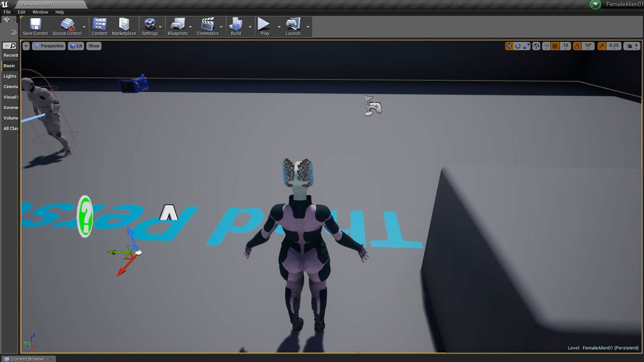Screen dimensions: 644x362
Task: Expand the Launch options dropdown arrow
Action: click(x=308, y=27)
